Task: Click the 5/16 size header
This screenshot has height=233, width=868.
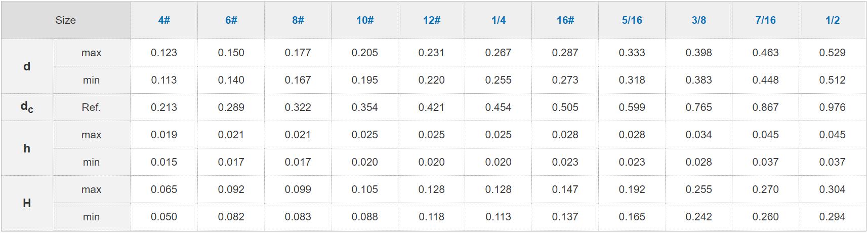Action: pyautogui.click(x=632, y=20)
